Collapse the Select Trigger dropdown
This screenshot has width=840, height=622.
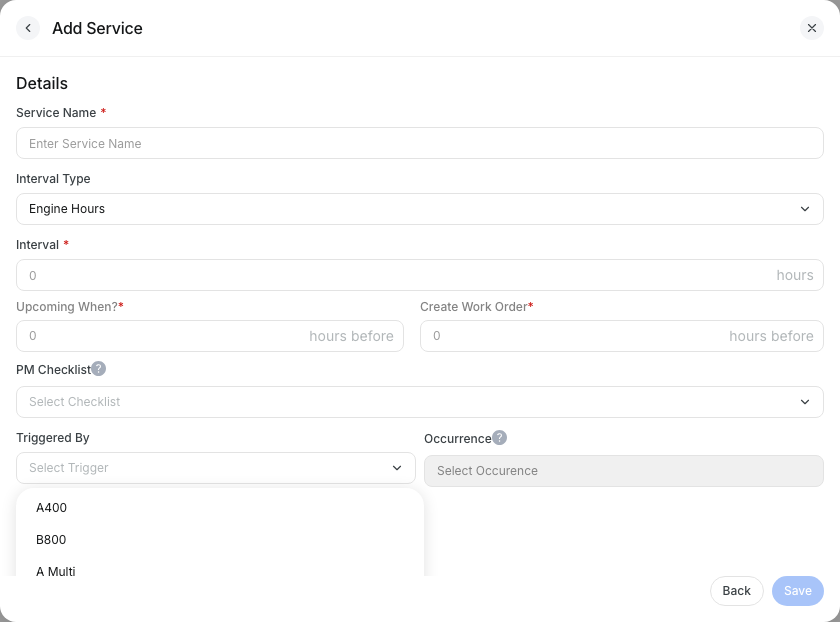coord(215,468)
